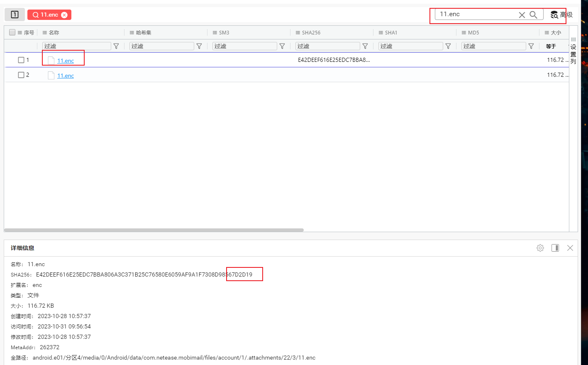Click the SM3 filter input
588x365 pixels.
[x=245, y=46]
